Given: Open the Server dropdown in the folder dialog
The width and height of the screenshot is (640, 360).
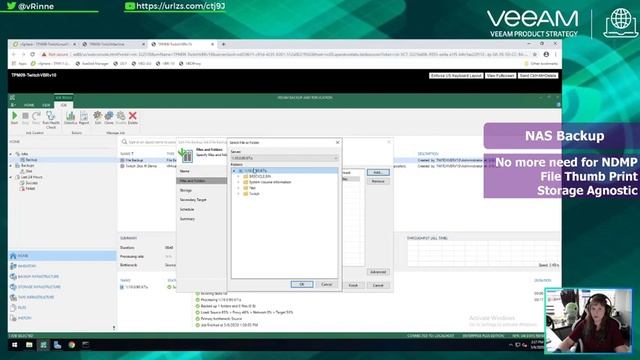Looking at the screenshot, I should tap(284, 158).
